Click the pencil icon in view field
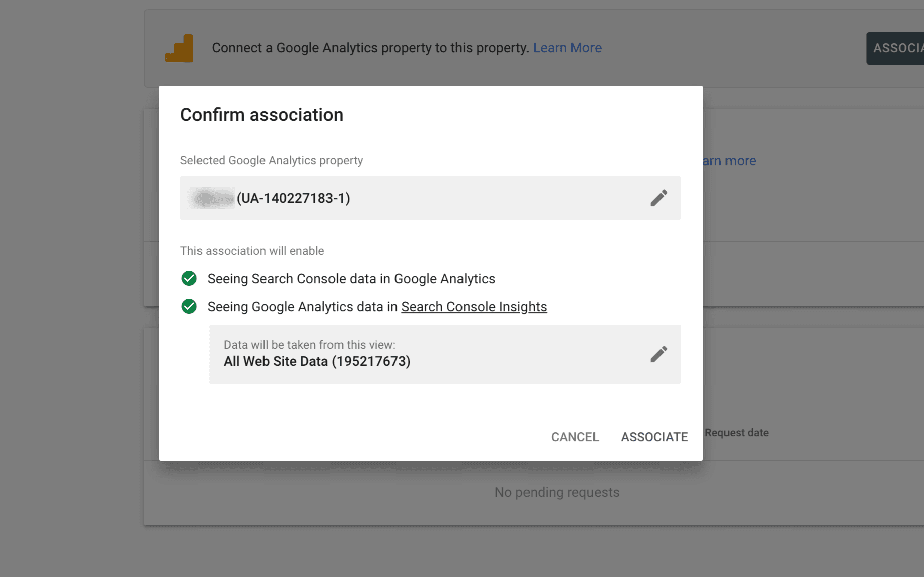The image size is (924, 577). 658,354
